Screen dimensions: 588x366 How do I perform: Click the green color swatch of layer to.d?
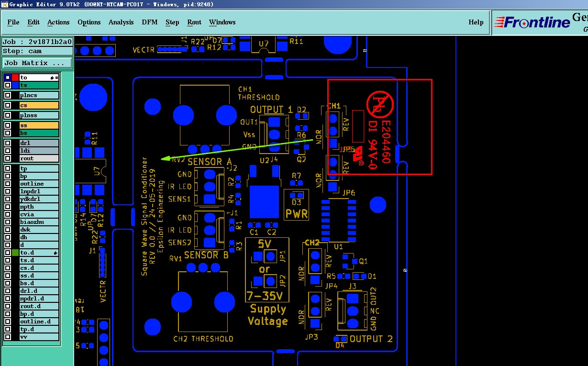15,253
